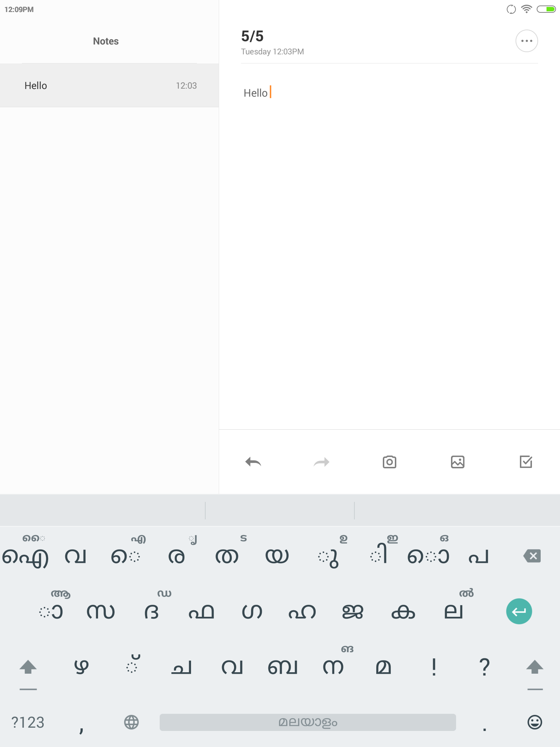Tap the green enter key
Image resolution: width=560 pixels, height=747 pixels.
pos(519,611)
